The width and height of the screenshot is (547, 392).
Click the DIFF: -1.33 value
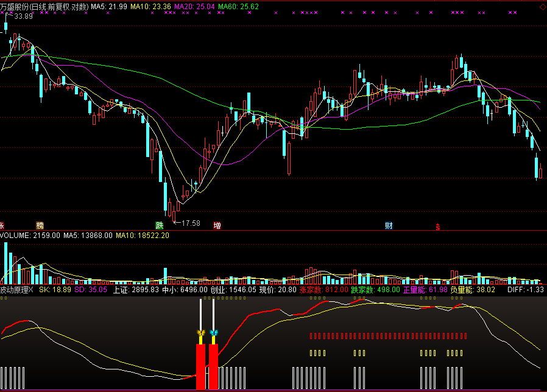pyautogui.click(x=526, y=290)
